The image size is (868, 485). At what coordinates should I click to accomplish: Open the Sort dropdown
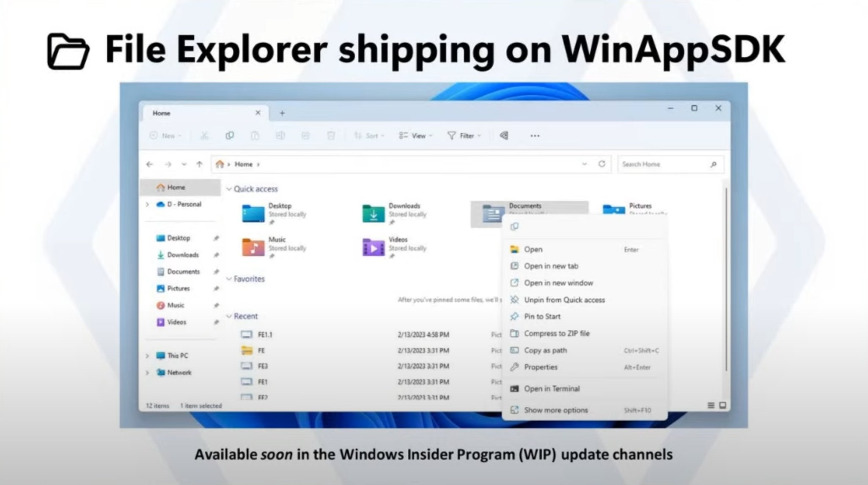[x=369, y=136]
